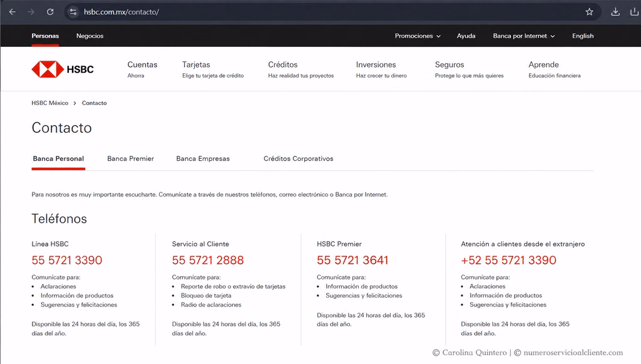Viewport: 641px width, 364px height.
Task: Bookmark this page with the star icon
Action: (x=589, y=12)
